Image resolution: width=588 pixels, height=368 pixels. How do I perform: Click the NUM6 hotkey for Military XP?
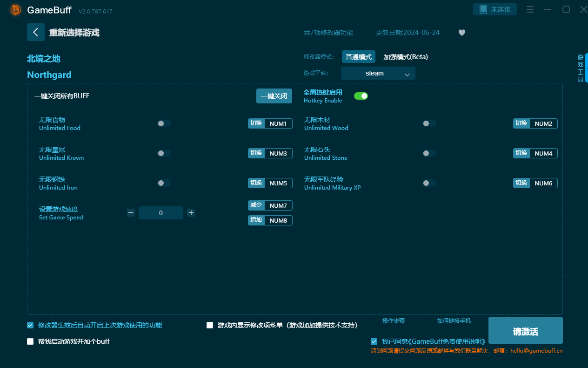(543, 183)
